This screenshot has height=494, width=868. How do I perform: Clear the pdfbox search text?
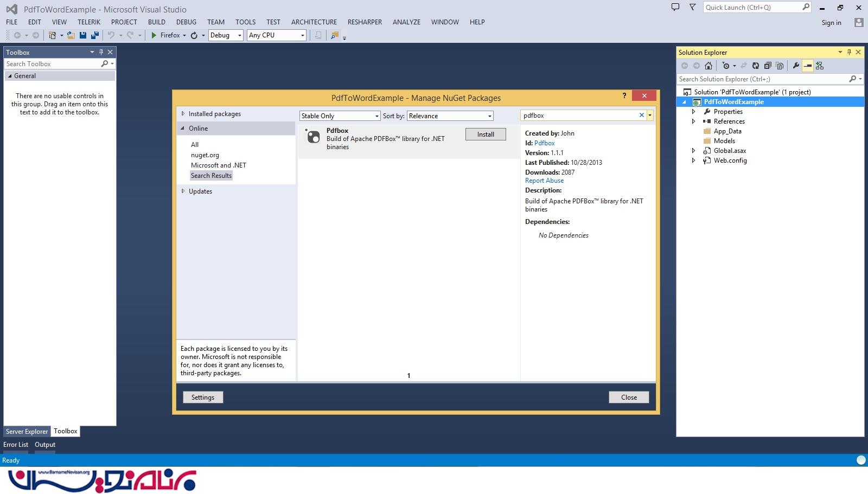641,115
